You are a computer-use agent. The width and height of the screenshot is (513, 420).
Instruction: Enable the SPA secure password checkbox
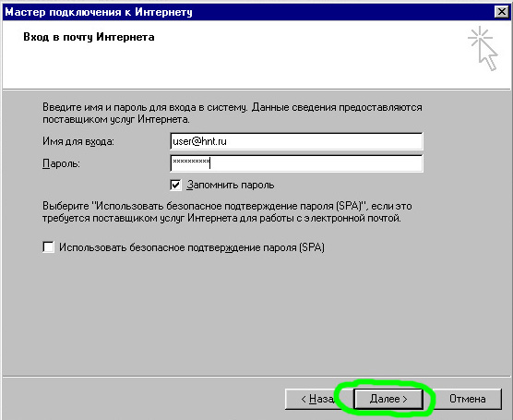[48, 246]
